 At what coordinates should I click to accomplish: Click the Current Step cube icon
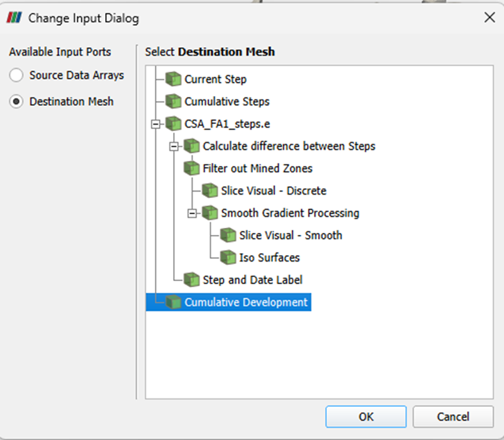coord(173,79)
